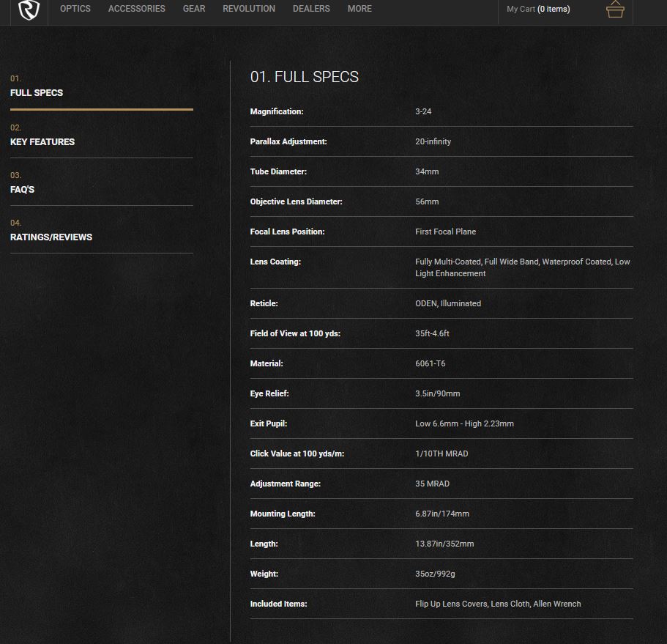Click the Mounting Length label

click(283, 514)
